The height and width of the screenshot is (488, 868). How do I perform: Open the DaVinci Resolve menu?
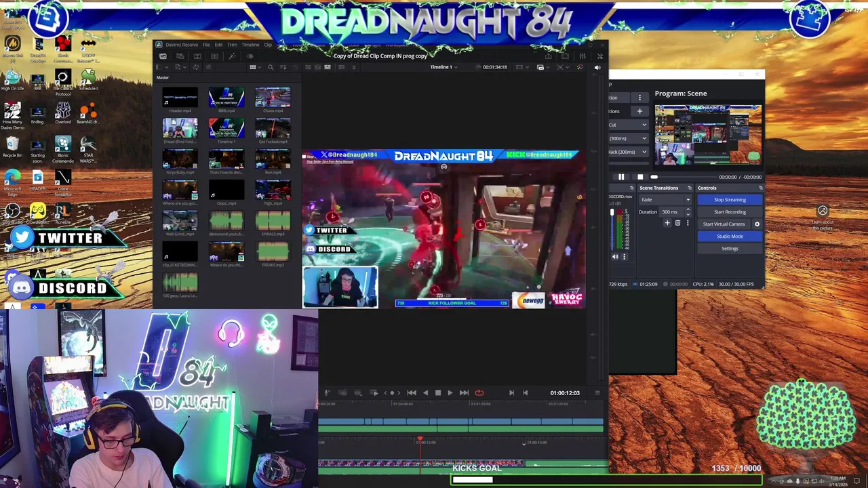182,45
